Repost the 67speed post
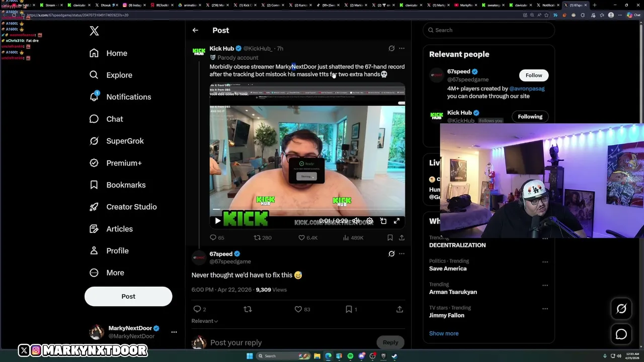The width and height of the screenshot is (644, 362). pyautogui.click(x=248, y=309)
